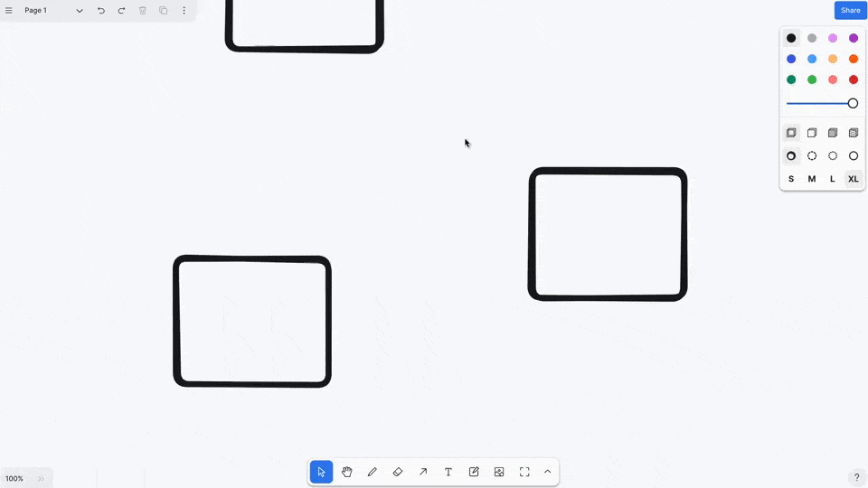This screenshot has height=488, width=868.
Task: Pick the light green color swatch
Action: tap(812, 80)
